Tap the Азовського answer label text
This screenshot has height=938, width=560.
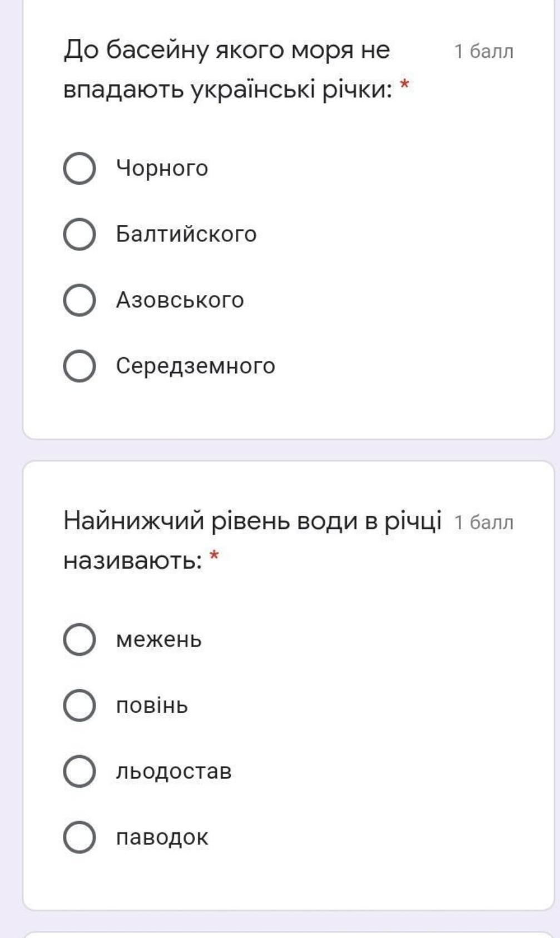[180, 300]
